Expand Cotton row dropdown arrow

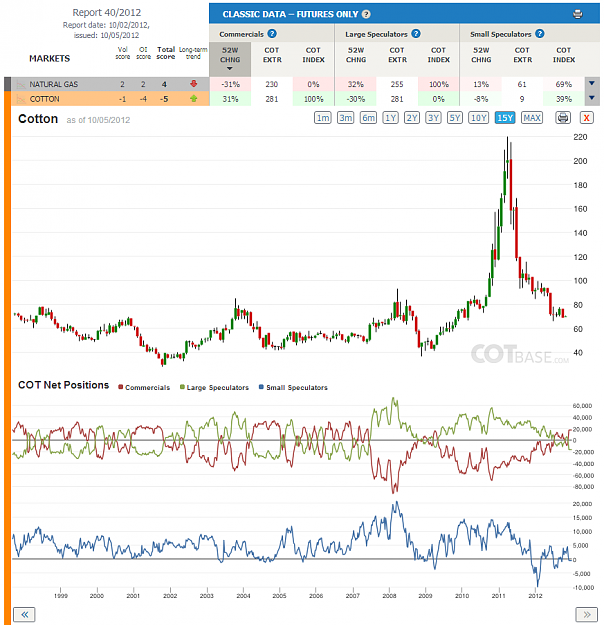point(592,98)
